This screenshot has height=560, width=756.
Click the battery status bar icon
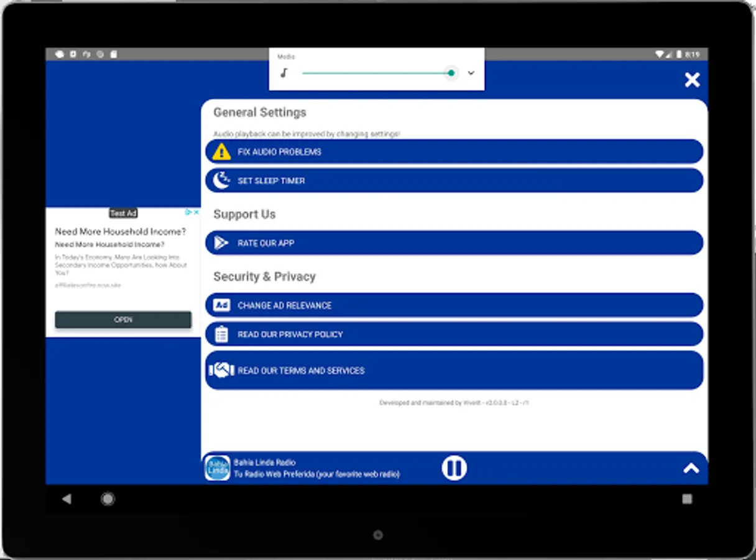point(679,54)
